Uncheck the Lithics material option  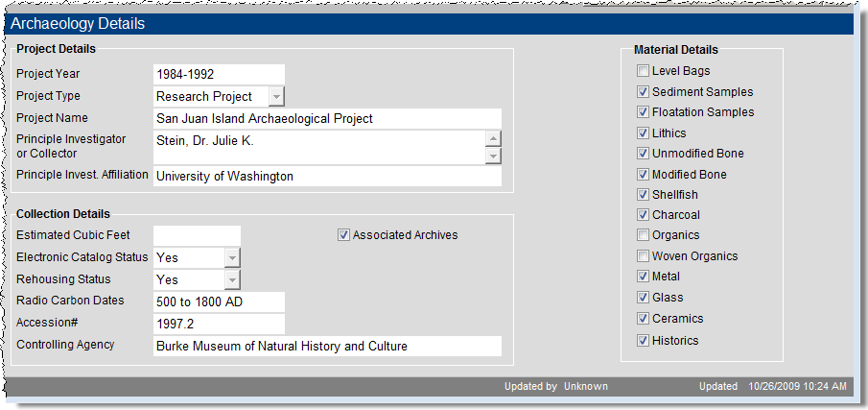642,133
